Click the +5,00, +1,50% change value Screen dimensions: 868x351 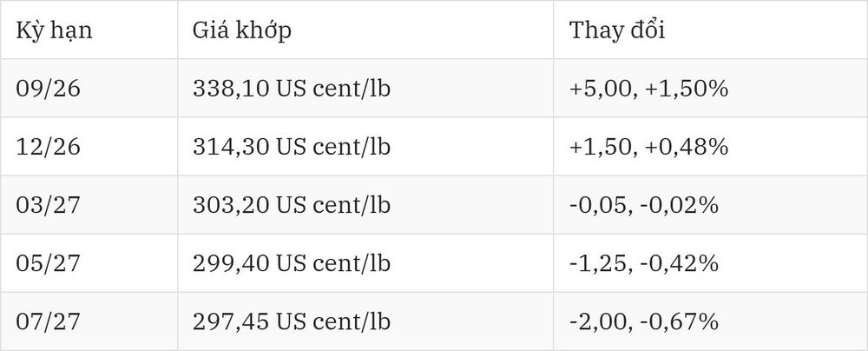pos(648,89)
